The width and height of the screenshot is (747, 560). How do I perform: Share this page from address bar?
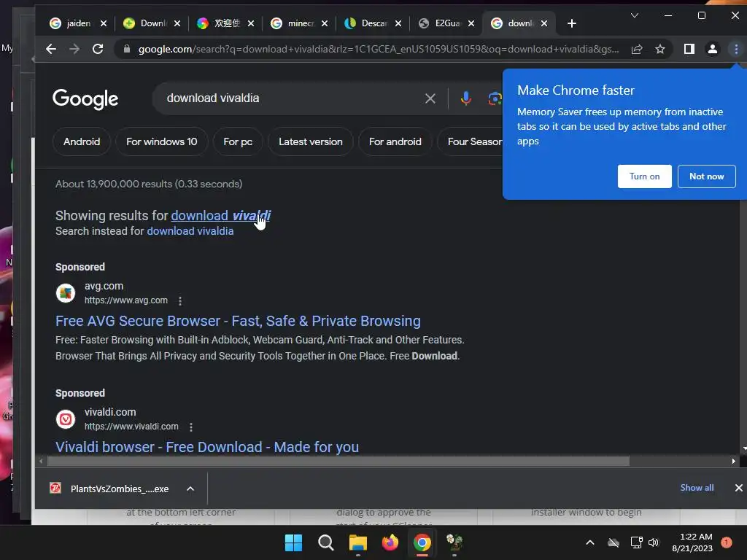637,49
